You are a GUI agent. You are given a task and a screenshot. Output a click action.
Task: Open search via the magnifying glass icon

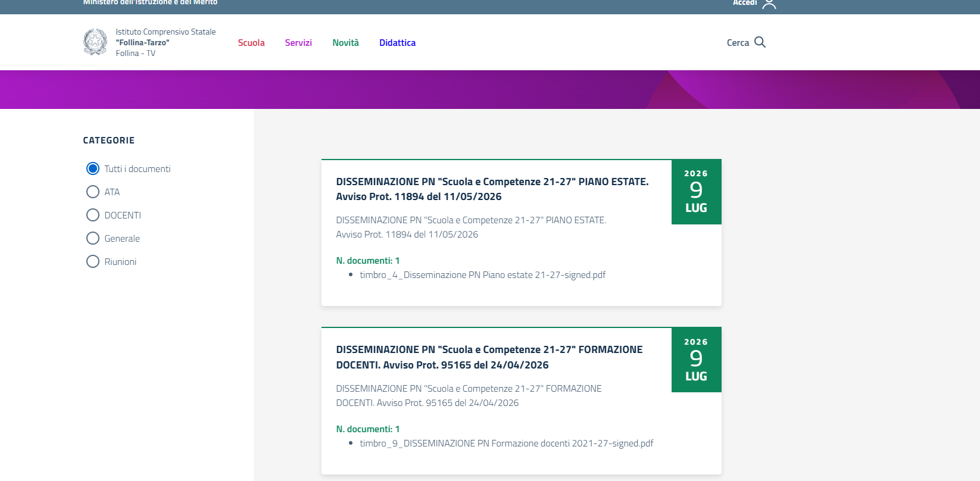tap(760, 42)
